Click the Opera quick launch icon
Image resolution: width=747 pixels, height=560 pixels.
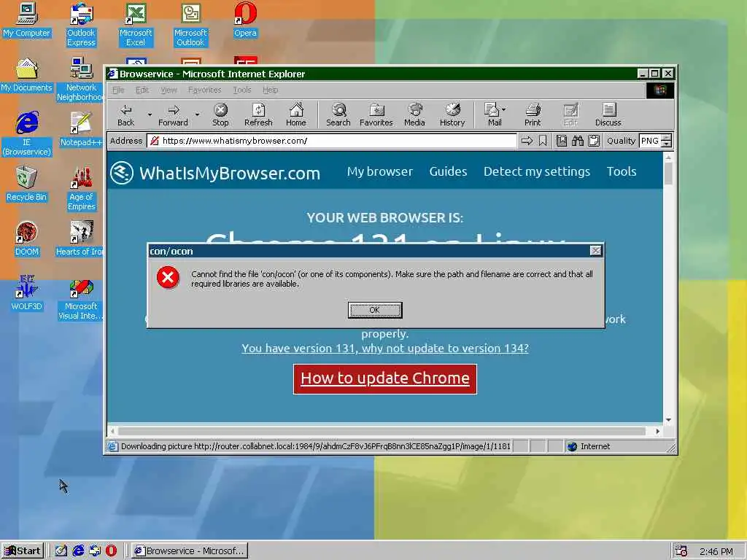coord(111,551)
